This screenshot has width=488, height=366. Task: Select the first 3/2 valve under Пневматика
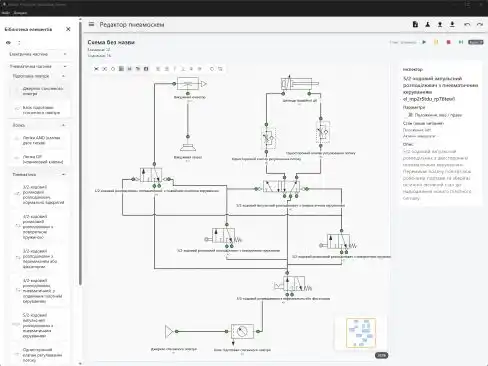(40, 195)
